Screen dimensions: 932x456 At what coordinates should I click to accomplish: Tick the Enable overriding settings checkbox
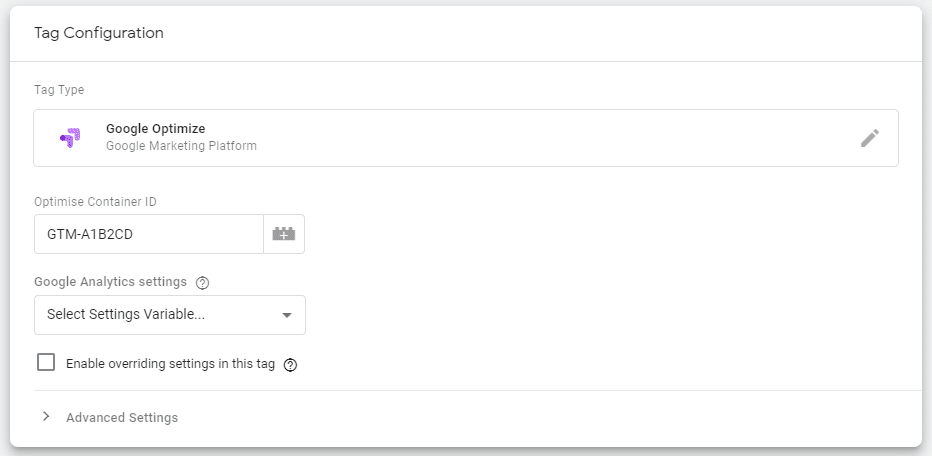click(46, 362)
